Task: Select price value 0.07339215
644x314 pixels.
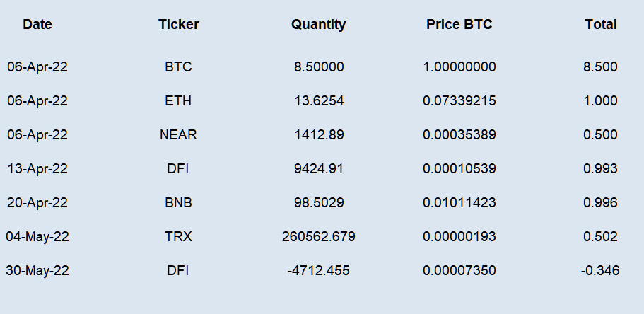Action: click(459, 100)
